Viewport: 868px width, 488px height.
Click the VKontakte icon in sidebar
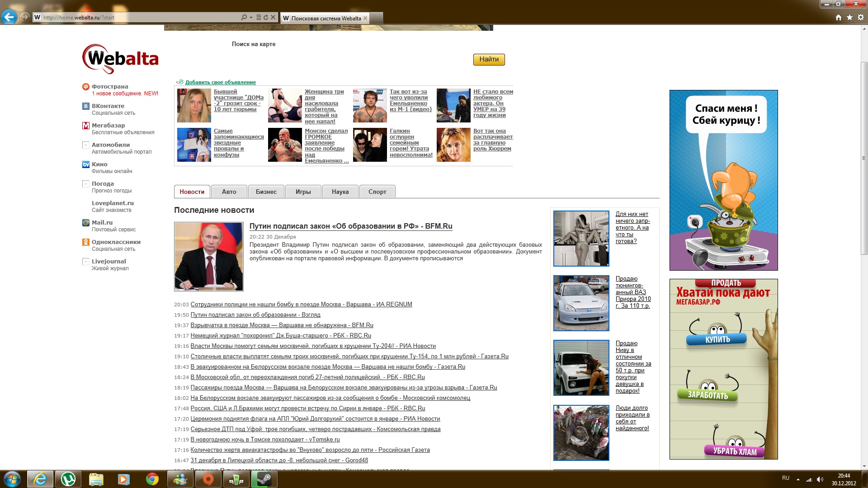85,106
